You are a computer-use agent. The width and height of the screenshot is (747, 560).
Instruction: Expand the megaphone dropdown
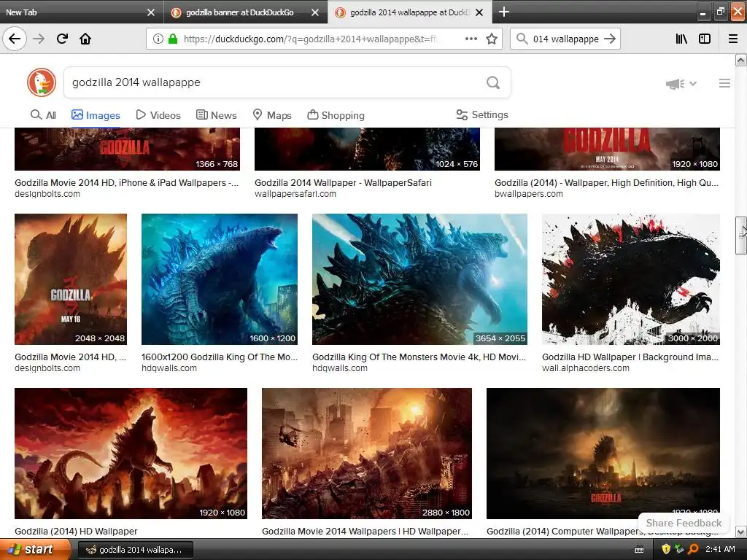pyautogui.click(x=693, y=84)
